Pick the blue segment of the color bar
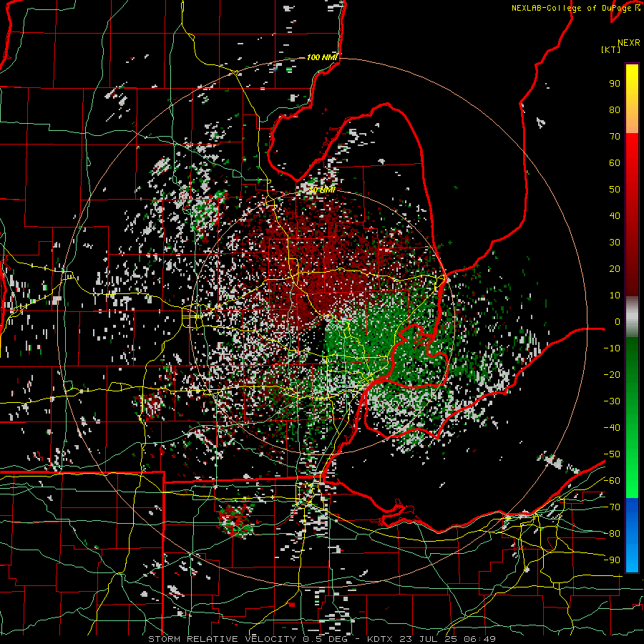 [632, 535]
